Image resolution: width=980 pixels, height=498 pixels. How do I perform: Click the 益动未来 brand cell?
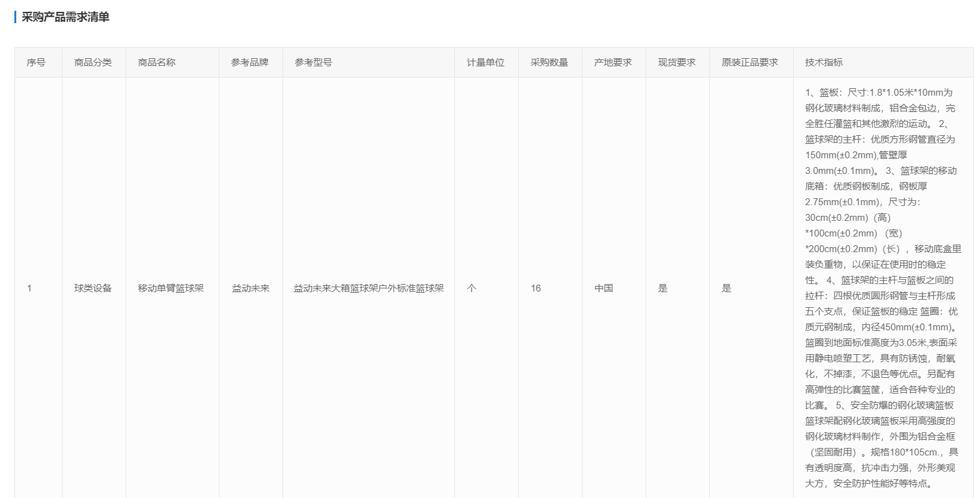point(251,288)
